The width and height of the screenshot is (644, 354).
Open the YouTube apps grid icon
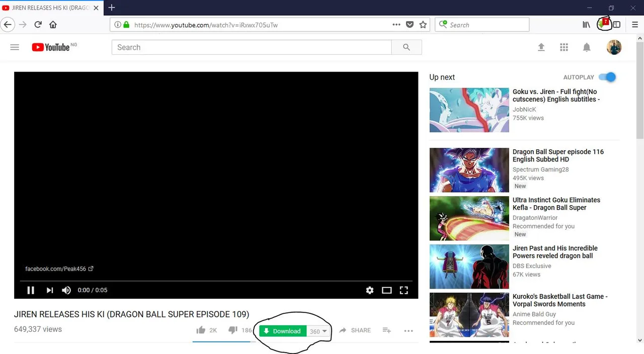point(564,47)
